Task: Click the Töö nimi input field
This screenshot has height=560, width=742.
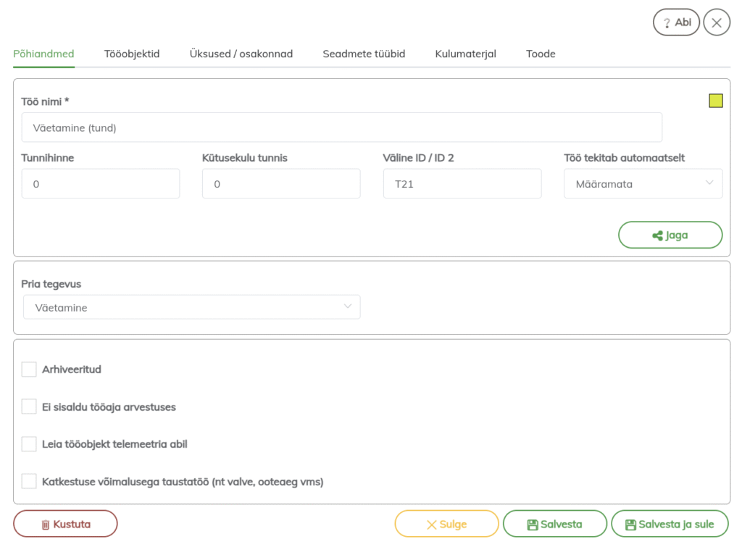Action: click(x=341, y=128)
